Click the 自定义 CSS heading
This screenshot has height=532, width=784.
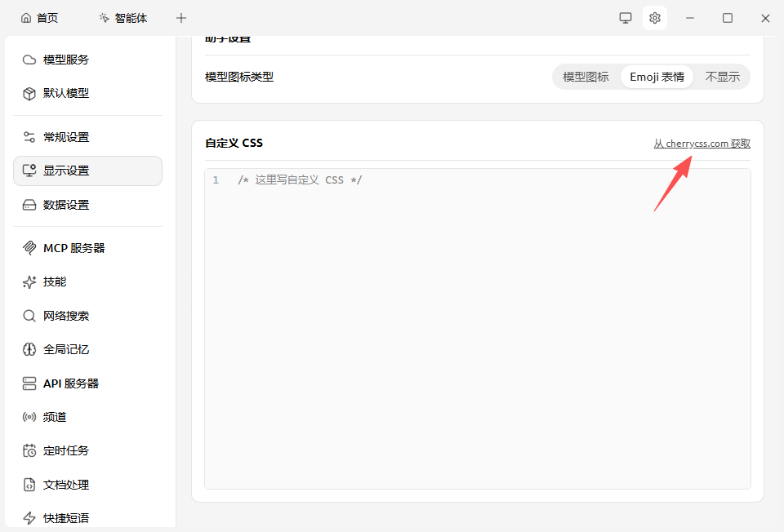pyautogui.click(x=234, y=143)
